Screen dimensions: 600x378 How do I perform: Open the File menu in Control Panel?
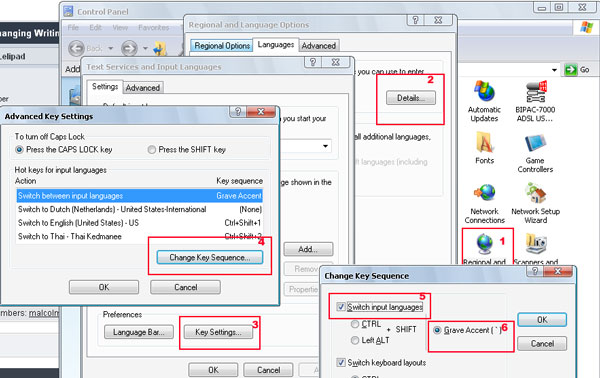click(x=73, y=28)
